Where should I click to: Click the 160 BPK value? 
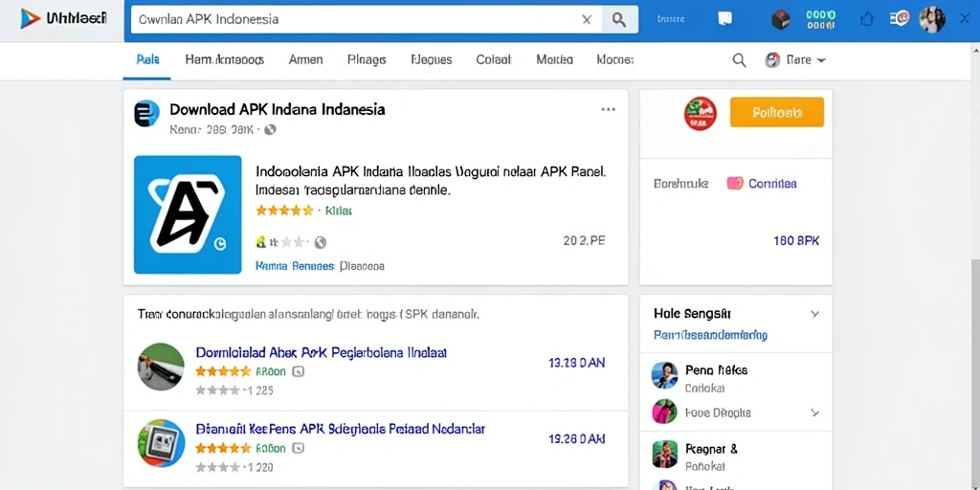796,240
